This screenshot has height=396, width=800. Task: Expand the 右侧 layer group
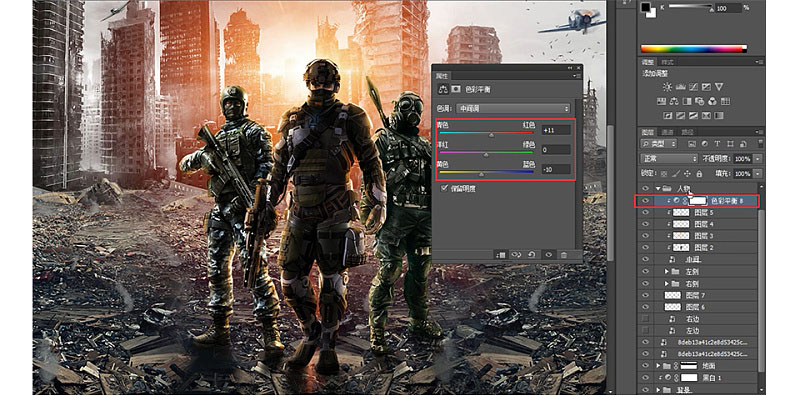(x=666, y=283)
